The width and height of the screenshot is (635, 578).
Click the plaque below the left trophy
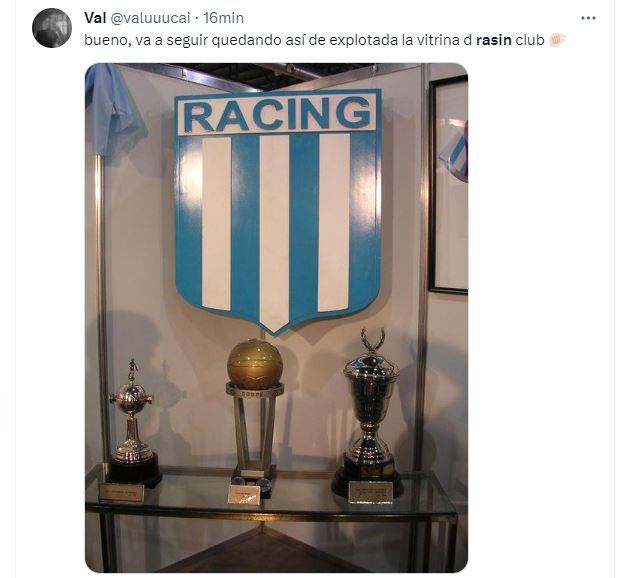tap(121, 493)
